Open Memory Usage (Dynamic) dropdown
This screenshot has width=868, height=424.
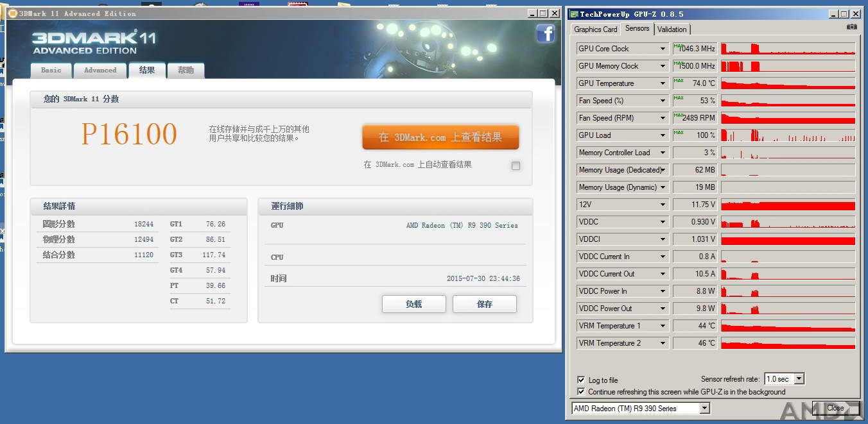pyautogui.click(x=663, y=187)
